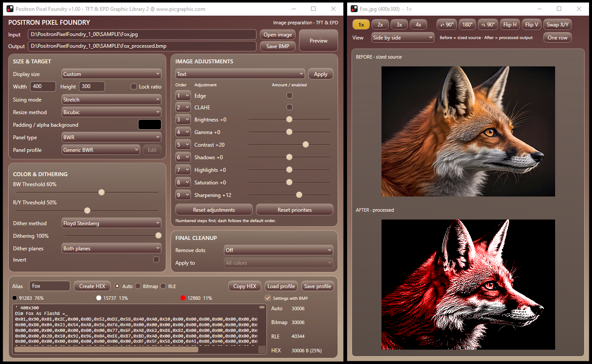Click the Positron Pixel Foundry title bar icon
The height and width of the screenshot is (364, 592).
click(9, 9)
